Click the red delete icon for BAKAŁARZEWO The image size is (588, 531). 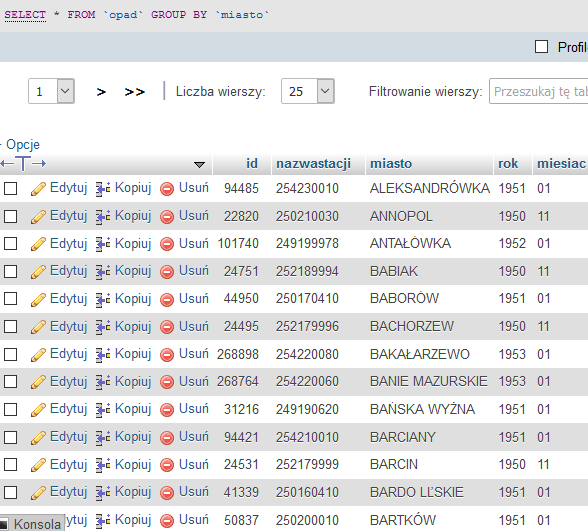click(167, 355)
